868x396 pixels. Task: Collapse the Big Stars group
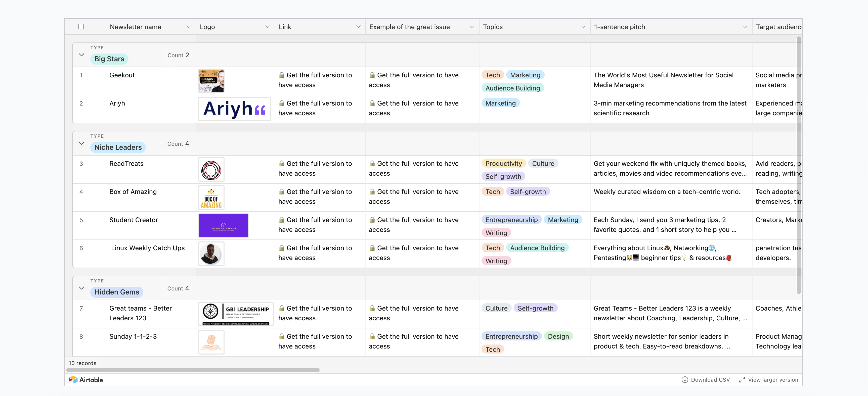81,55
